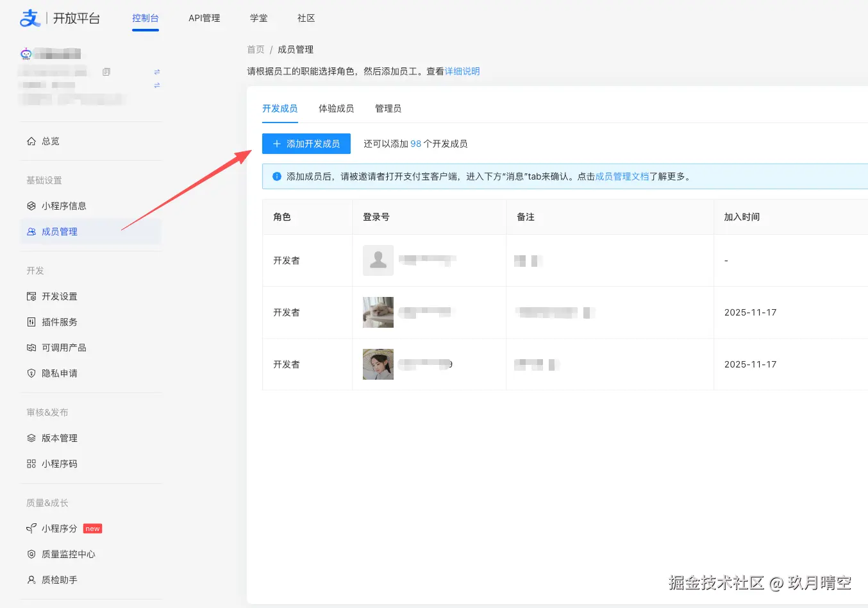
Task: Select the 版本管理 version icon
Action: point(31,437)
